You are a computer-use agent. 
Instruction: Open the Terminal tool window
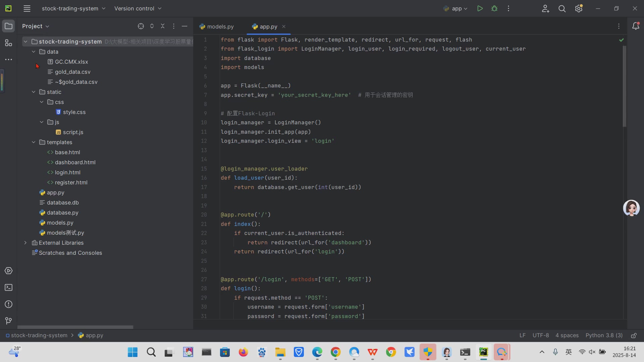pos(8,288)
